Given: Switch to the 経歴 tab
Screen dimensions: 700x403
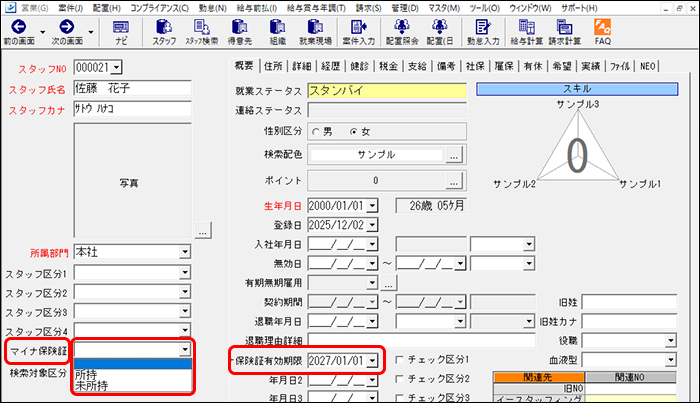Looking at the screenshot, I should click(330, 66).
